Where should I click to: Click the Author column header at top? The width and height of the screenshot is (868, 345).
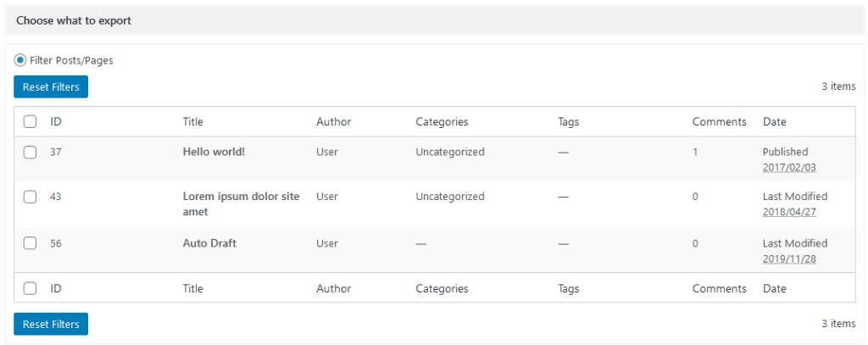point(333,122)
